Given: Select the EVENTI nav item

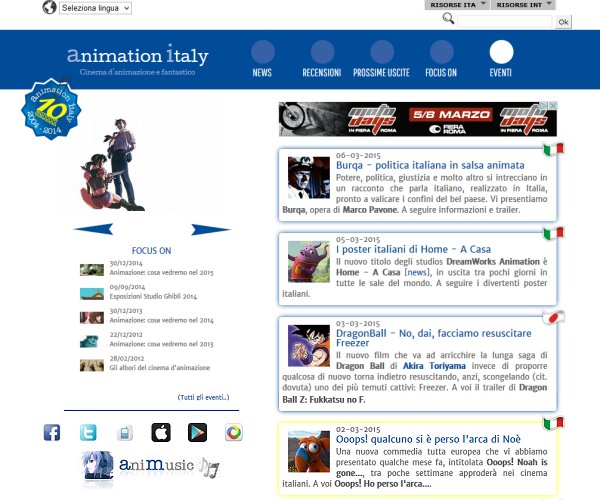Looking at the screenshot, I should pos(501,59).
